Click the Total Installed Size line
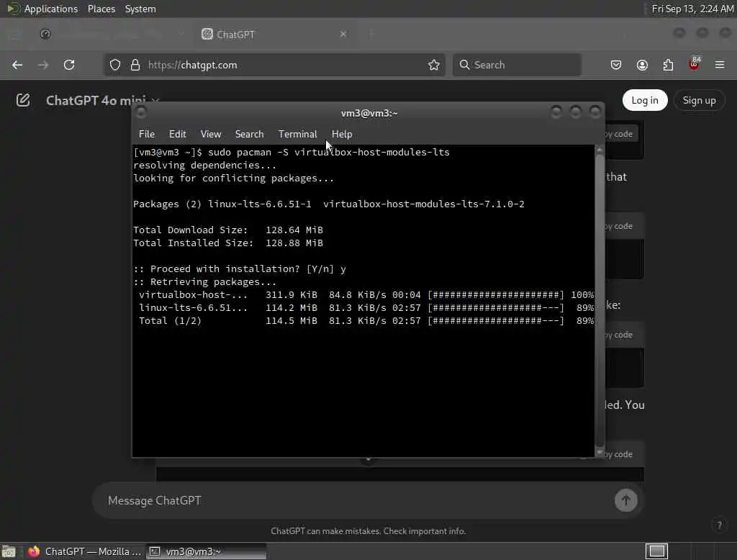The width and height of the screenshot is (737, 560). [x=228, y=243]
